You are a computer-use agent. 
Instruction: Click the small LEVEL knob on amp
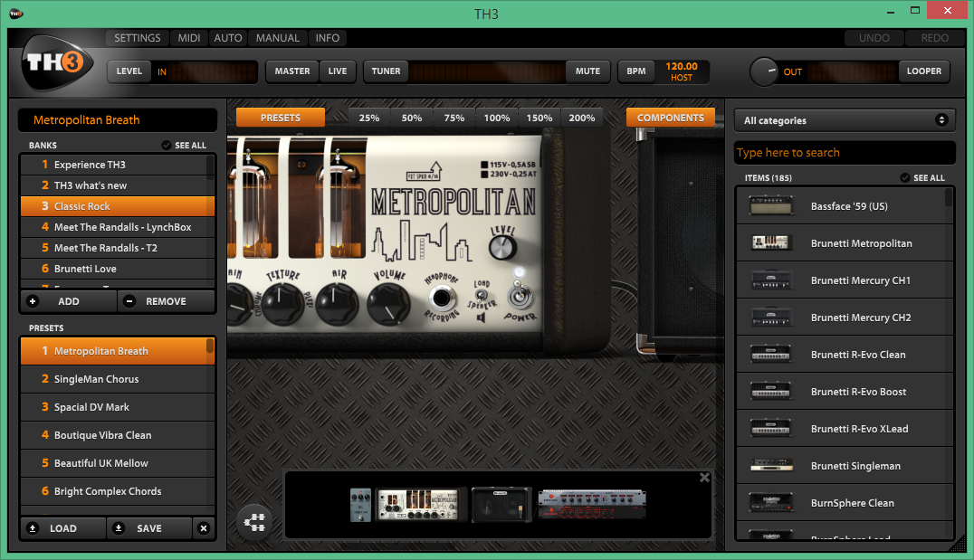[x=502, y=248]
